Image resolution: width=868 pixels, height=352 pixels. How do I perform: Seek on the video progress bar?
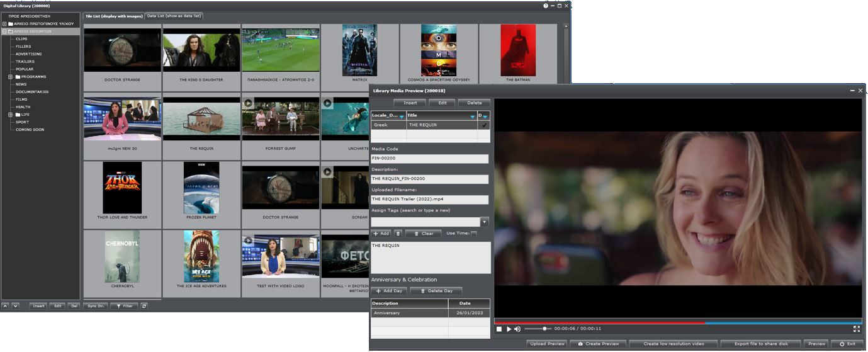point(678,322)
